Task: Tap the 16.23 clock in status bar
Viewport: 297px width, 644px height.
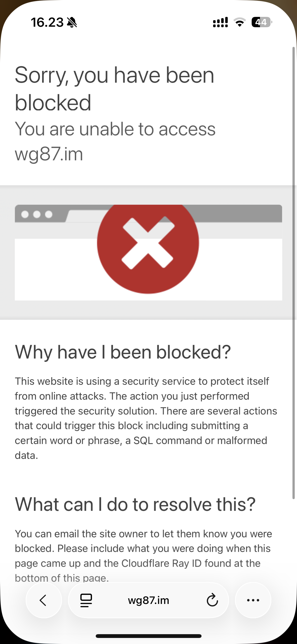Action: 47,22
